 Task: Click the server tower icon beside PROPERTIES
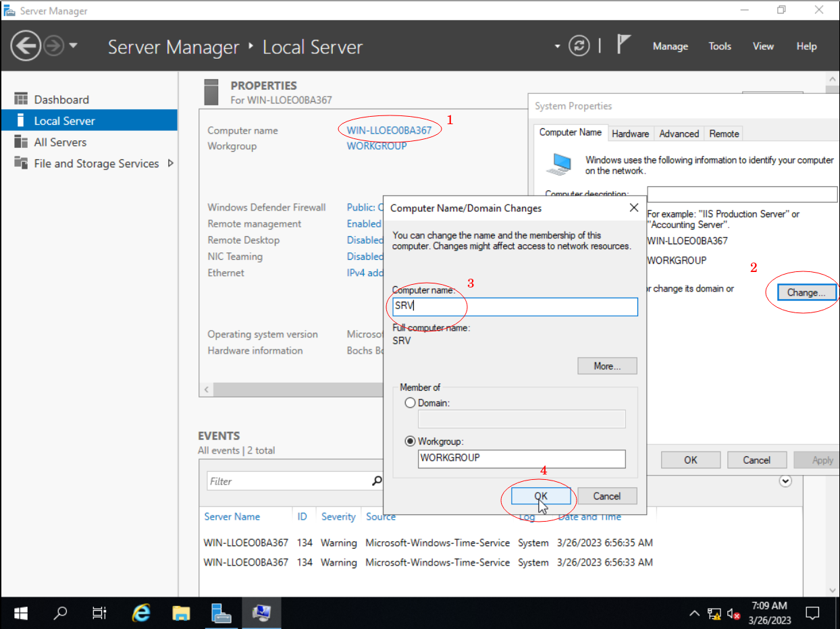[x=211, y=91]
